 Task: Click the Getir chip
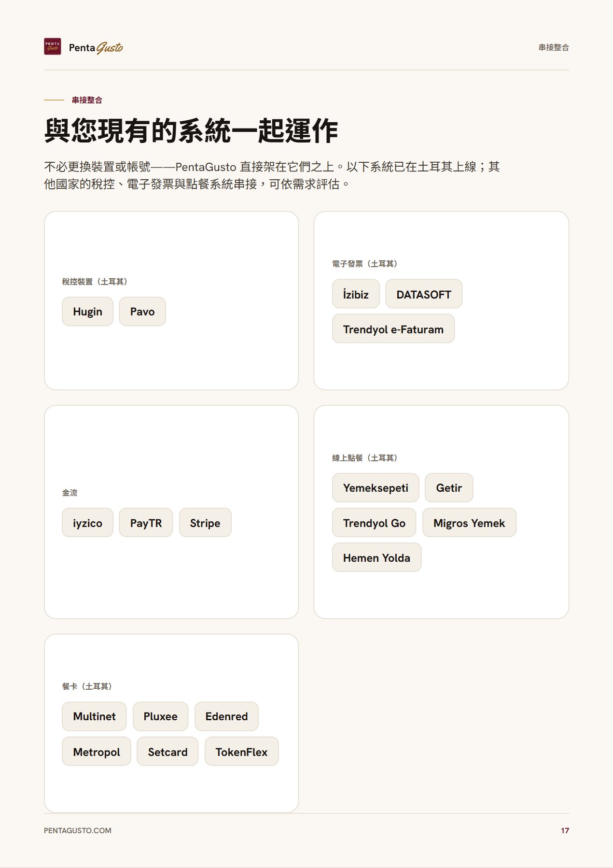(x=449, y=487)
